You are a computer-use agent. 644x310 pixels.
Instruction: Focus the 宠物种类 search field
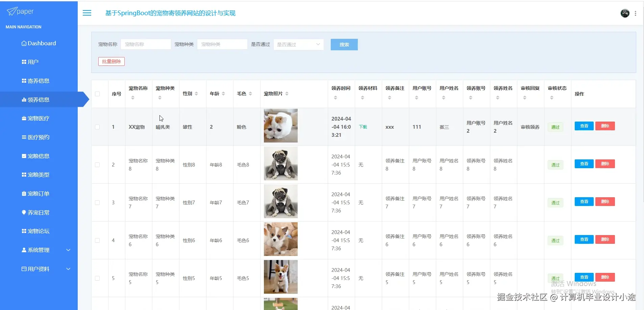(x=222, y=44)
